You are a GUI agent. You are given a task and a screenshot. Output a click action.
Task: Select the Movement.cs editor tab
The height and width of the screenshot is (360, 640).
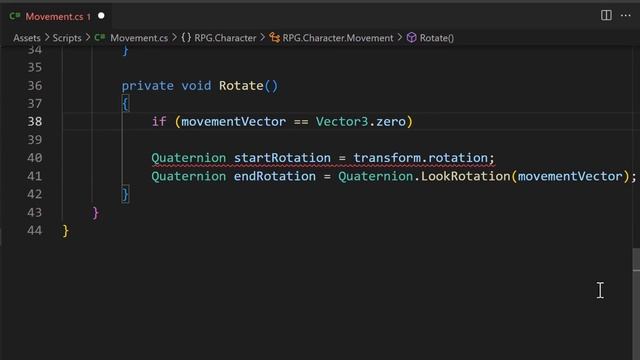(56, 16)
